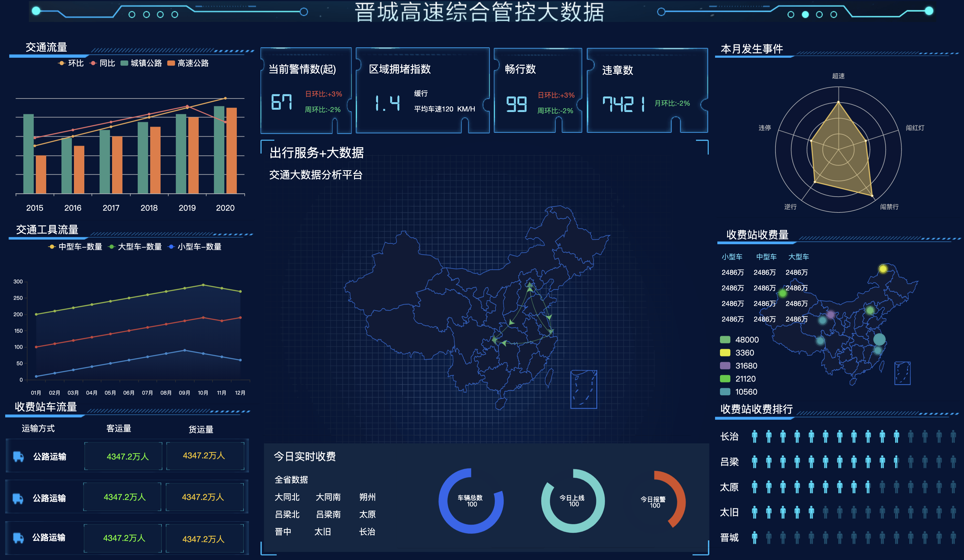Click the first person icon in 长治 ranking row
Image resolution: width=964 pixels, height=560 pixels.
tap(754, 436)
